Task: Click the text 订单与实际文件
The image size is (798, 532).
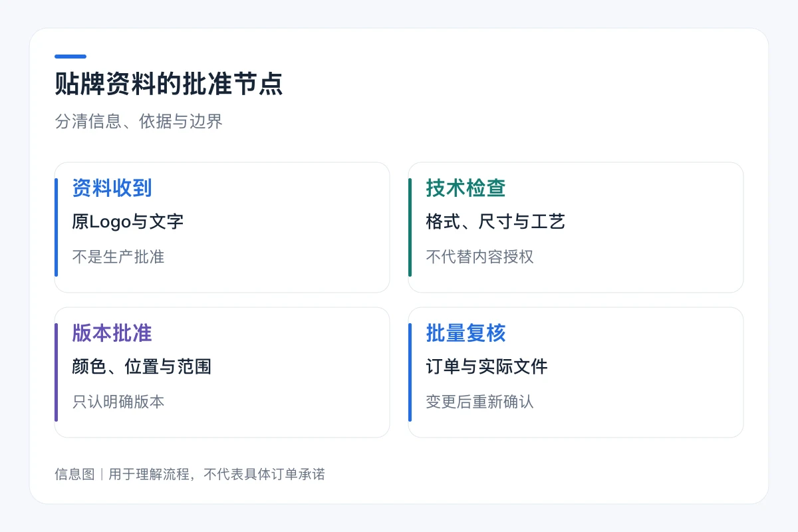Action: pos(487,366)
